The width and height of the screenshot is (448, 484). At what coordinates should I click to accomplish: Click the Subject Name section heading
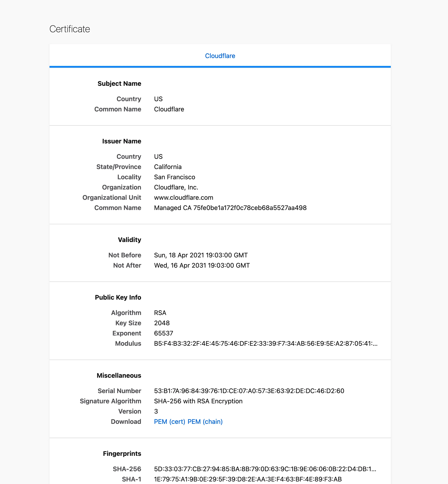(119, 84)
